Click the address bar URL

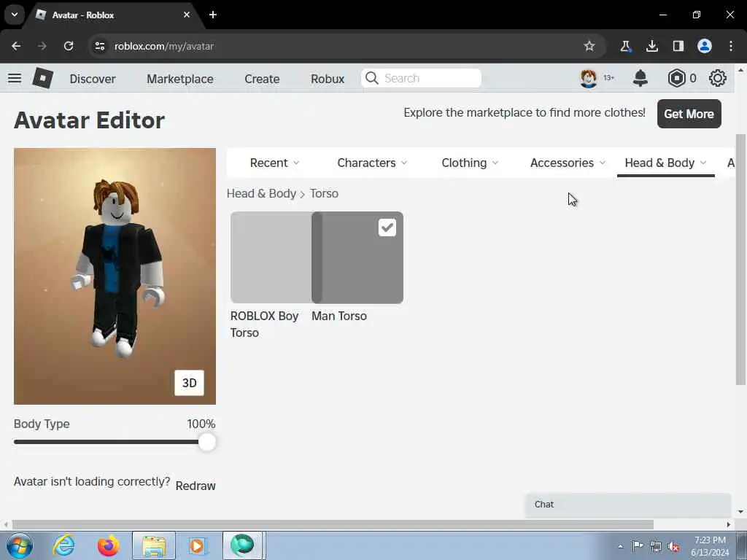click(x=164, y=46)
